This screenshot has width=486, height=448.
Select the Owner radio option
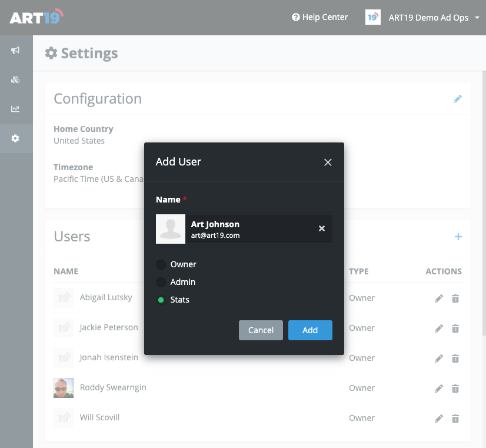(x=161, y=265)
